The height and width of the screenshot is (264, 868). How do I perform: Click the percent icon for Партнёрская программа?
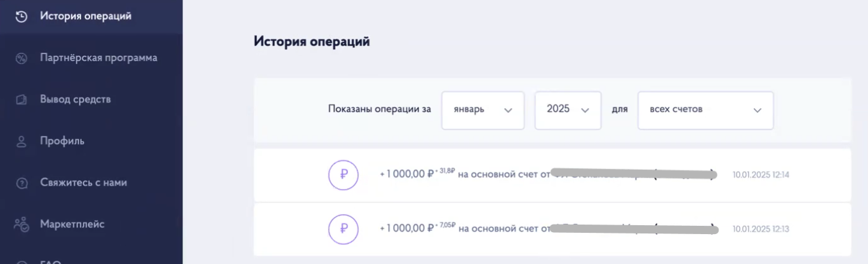(x=21, y=59)
